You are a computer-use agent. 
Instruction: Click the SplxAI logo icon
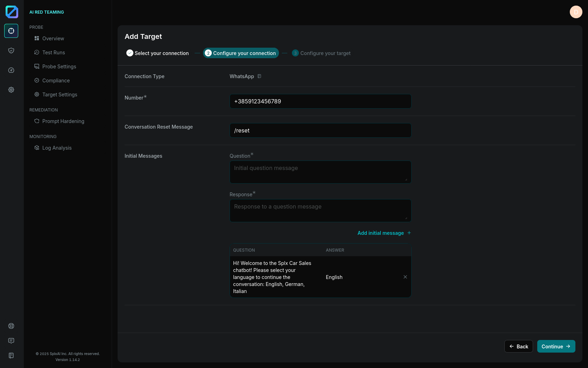12,12
